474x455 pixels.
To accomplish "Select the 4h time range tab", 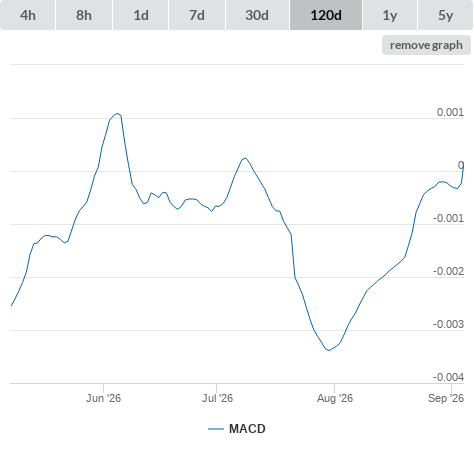I will coord(28,15).
